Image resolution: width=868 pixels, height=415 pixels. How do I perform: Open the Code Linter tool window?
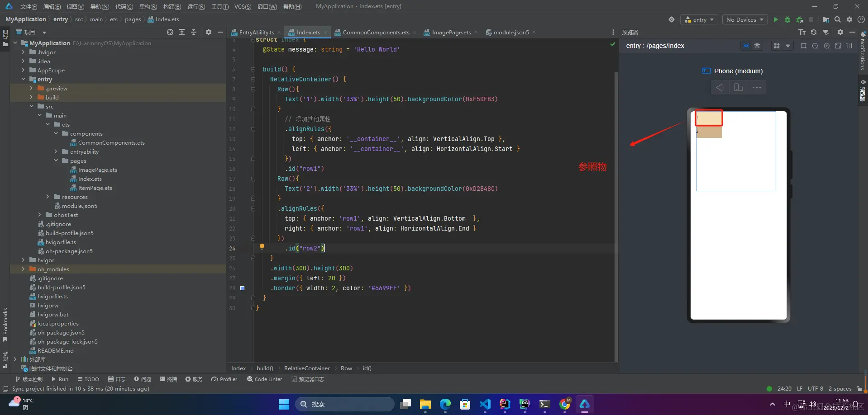coord(265,379)
